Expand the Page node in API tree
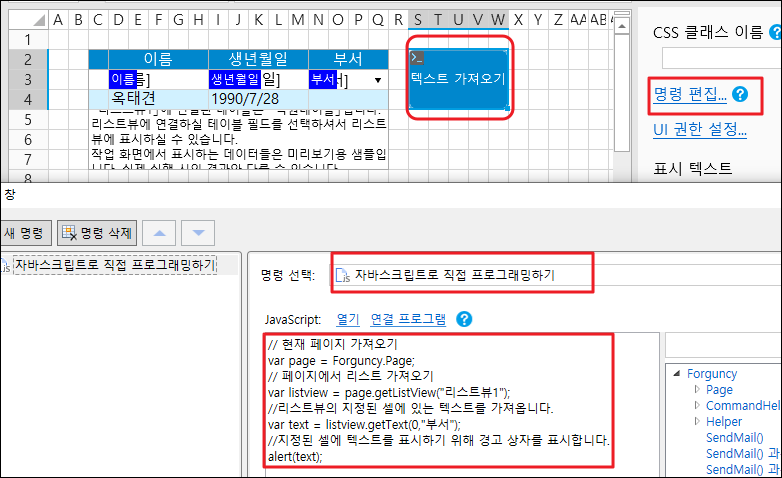782x478 pixels. [x=697, y=390]
